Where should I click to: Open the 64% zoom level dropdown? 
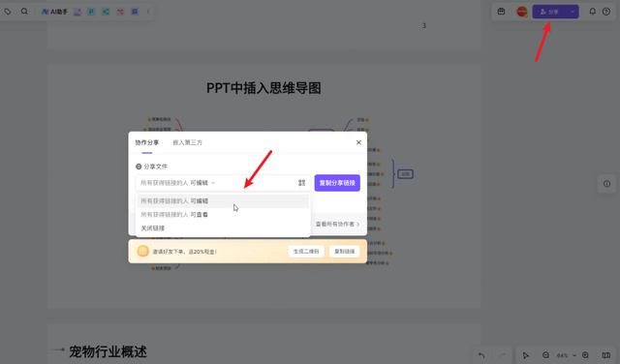click(x=566, y=355)
